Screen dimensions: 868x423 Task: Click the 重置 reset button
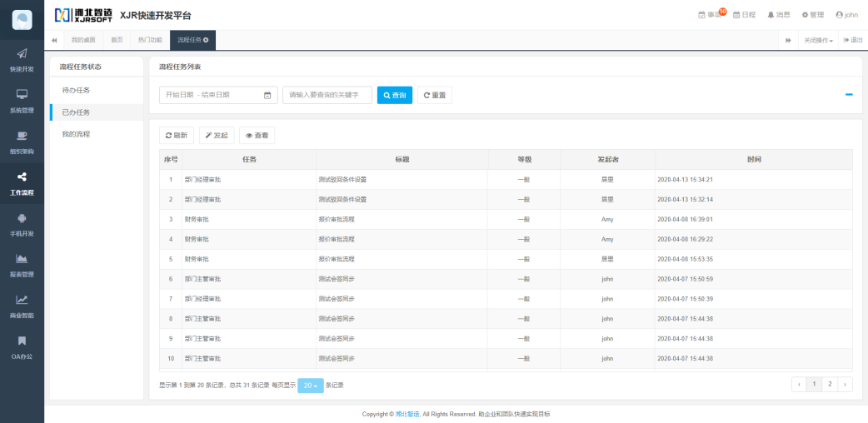435,95
